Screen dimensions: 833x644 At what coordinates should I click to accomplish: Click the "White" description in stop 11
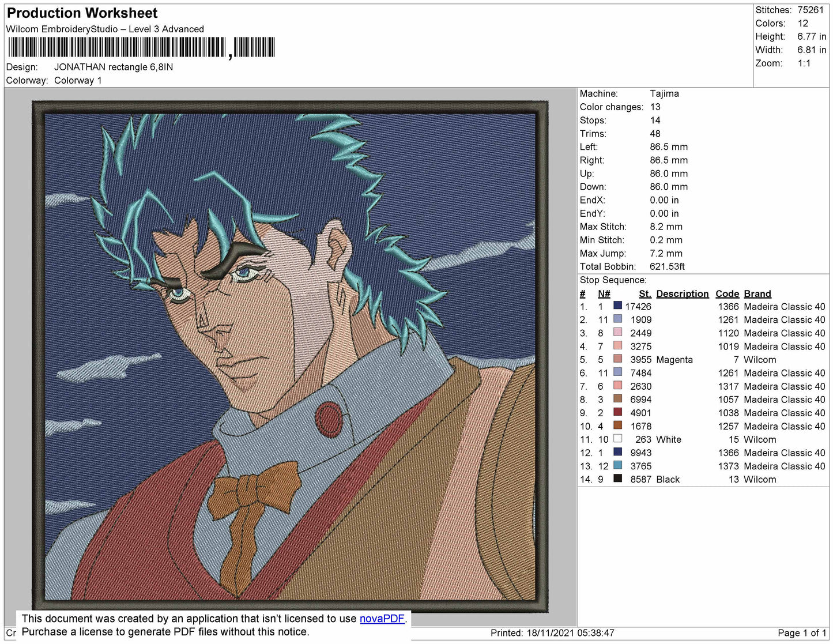pos(669,439)
